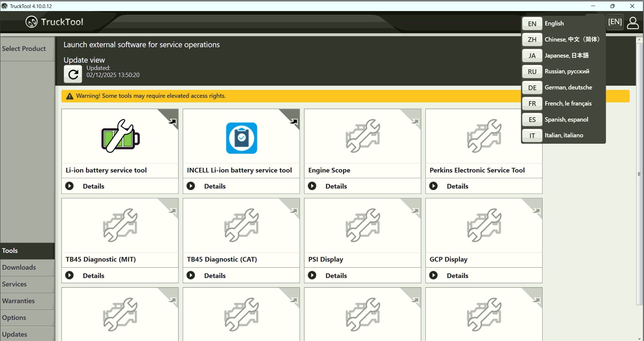The height and width of the screenshot is (341, 644).
Task: Select the JA language badge
Action: [x=532, y=56]
